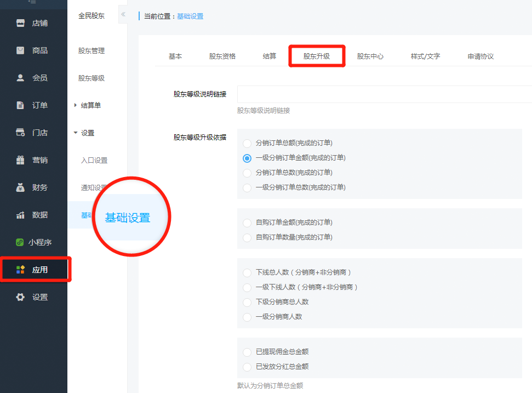Select 自购订单数量(完成的订单) radio option
The image size is (532, 393).
pyautogui.click(x=247, y=237)
